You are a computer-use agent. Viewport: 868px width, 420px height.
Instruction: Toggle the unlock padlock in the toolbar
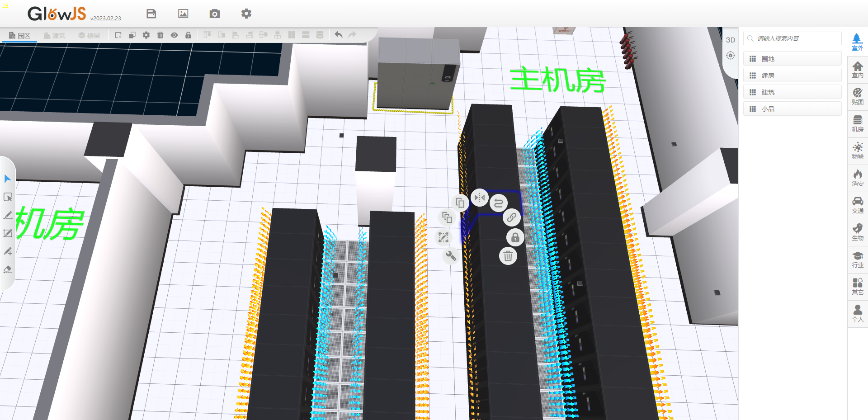click(x=188, y=35)
